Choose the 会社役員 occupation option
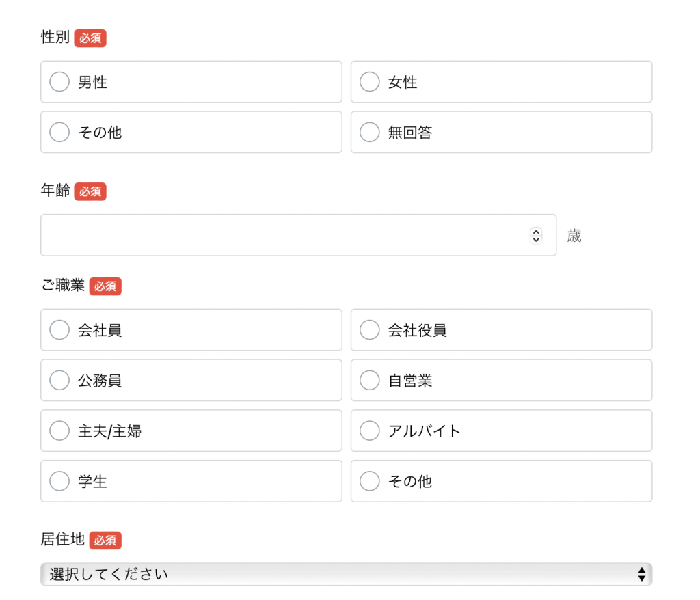Screen dimensions: 700x600 tap(369, 330)
